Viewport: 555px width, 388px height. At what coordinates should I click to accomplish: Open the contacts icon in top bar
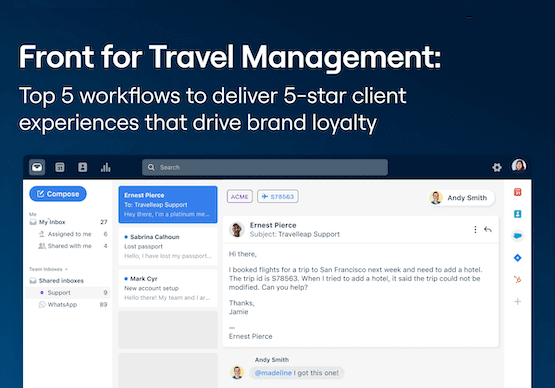82,167
